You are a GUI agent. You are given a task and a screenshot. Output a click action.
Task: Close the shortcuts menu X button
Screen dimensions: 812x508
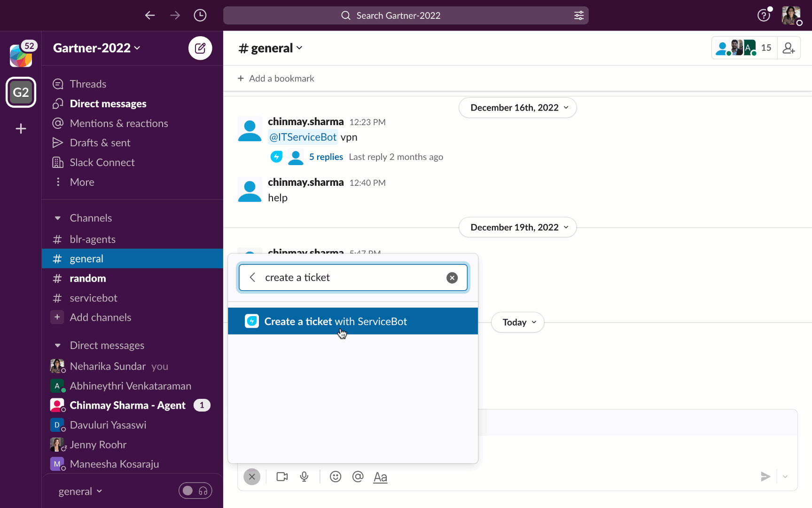(x=252, y=477)
